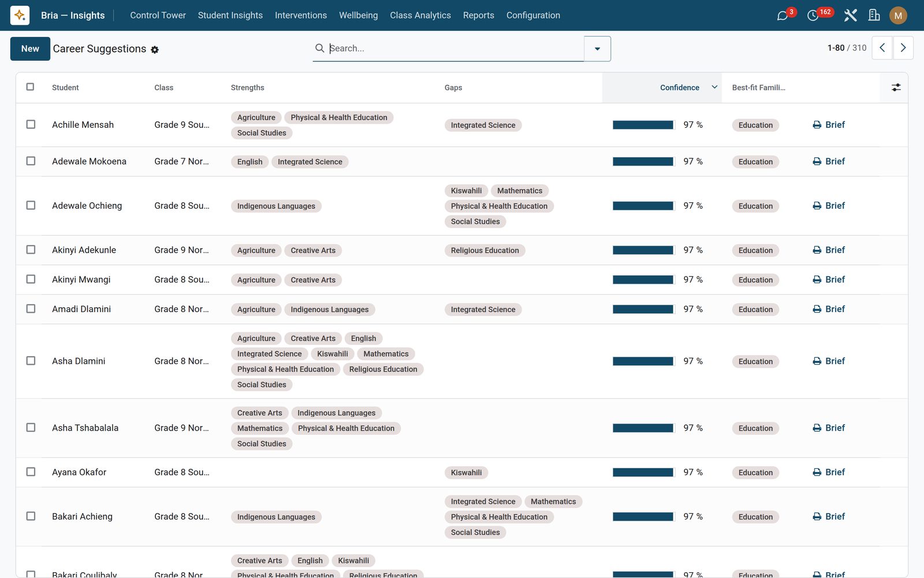Select the Akinyi Mwangi row checkbox
924x578 pixels.
(31, 279)
